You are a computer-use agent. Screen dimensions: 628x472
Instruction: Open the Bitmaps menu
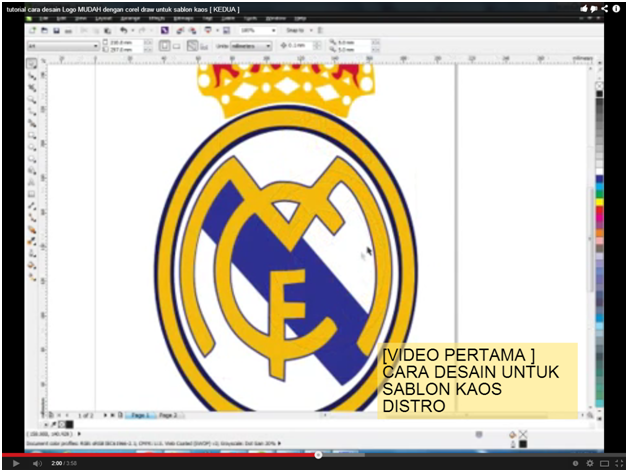[x=183, y=18]
